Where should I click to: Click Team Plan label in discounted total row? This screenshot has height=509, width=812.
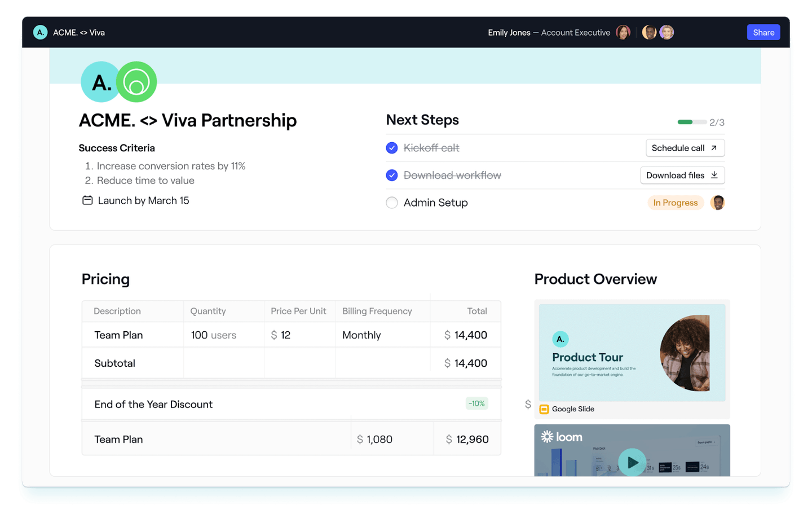118,439
